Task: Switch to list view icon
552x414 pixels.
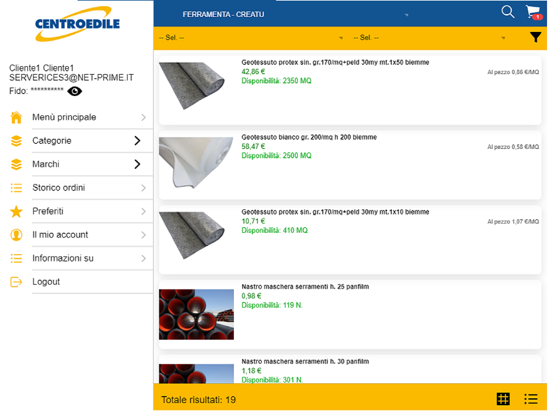Action: click(x=531, y=399)
